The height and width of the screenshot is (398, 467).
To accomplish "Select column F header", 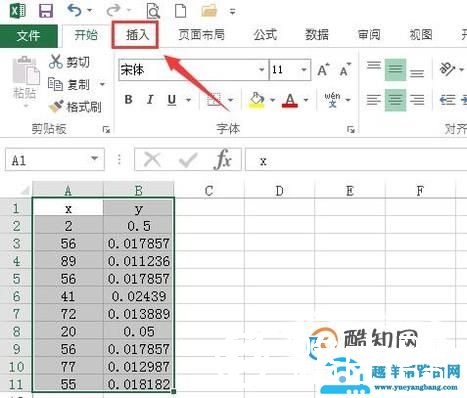I will (x=420, y=191).
